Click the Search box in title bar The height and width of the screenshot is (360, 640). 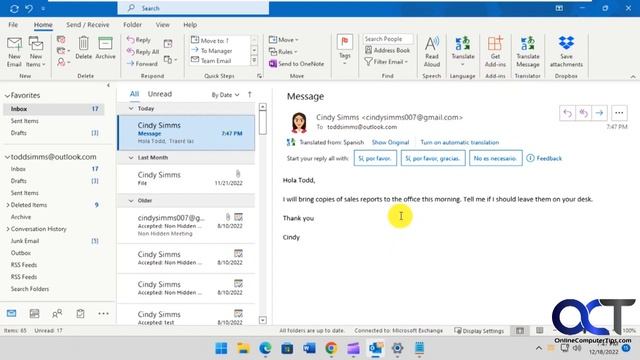[193, 8]
